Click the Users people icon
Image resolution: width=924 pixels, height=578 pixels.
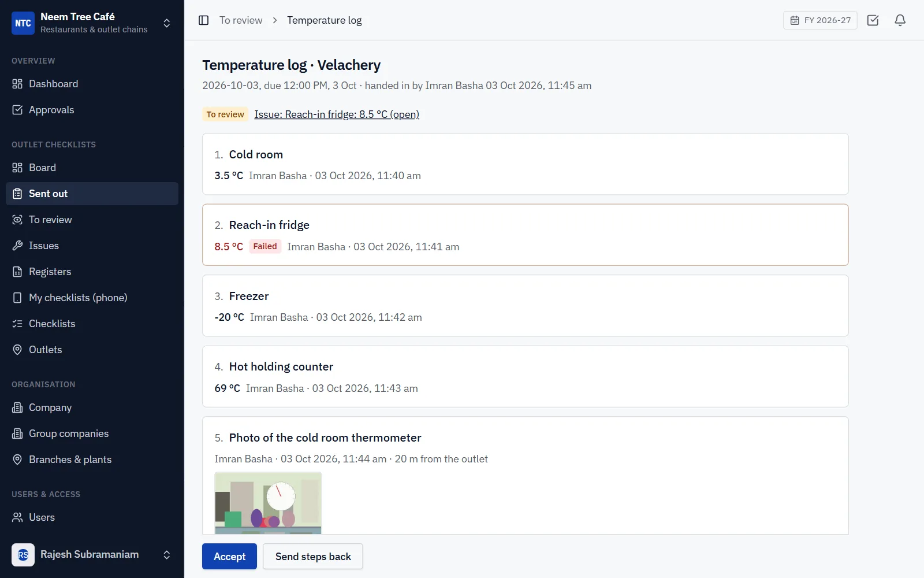(17, 517)
